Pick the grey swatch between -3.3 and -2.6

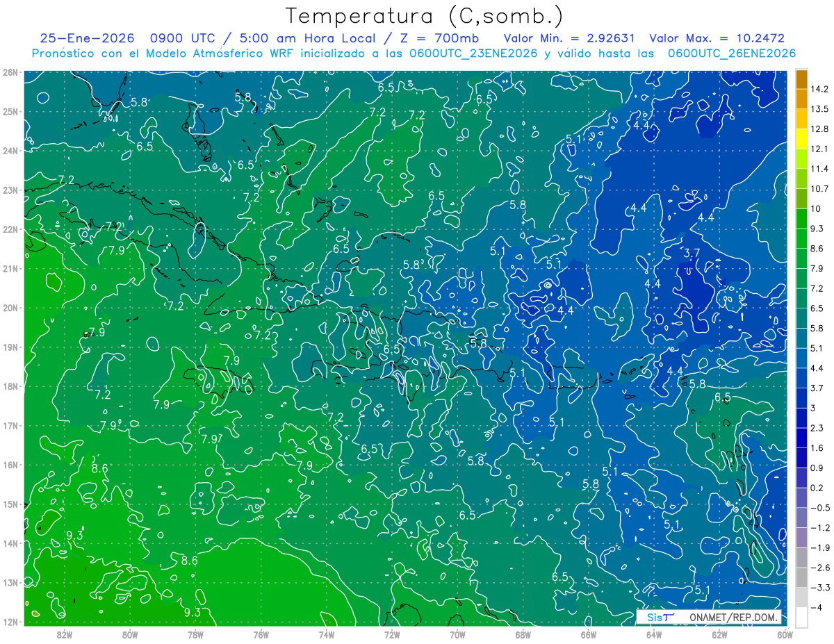802,577
